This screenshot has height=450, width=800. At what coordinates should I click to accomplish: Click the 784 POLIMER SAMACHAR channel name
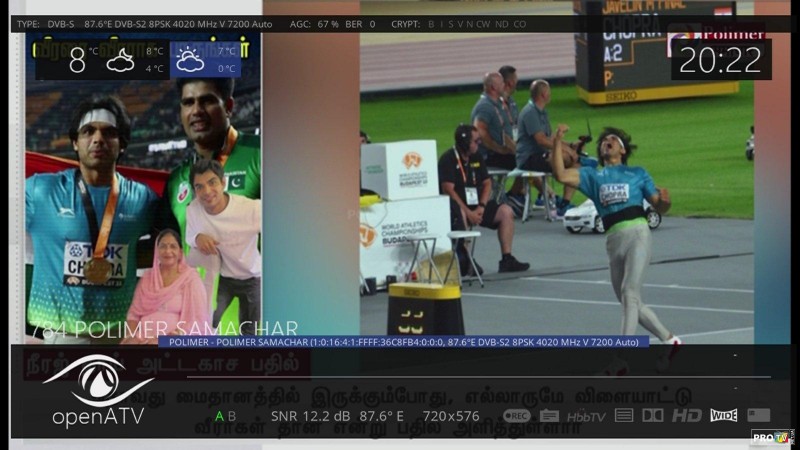pyautogui.click(x=164, y=328)
